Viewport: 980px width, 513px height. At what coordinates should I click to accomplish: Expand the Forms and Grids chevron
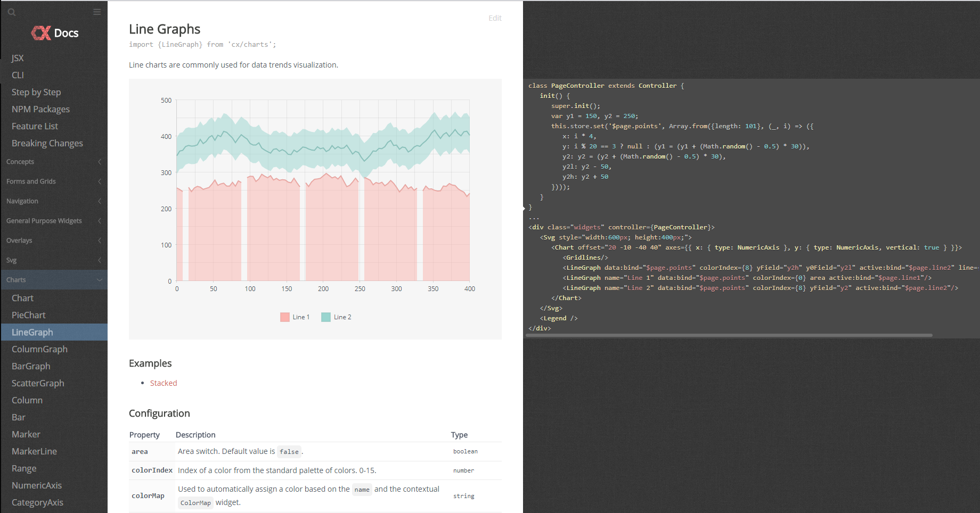(x=100, y=181)
